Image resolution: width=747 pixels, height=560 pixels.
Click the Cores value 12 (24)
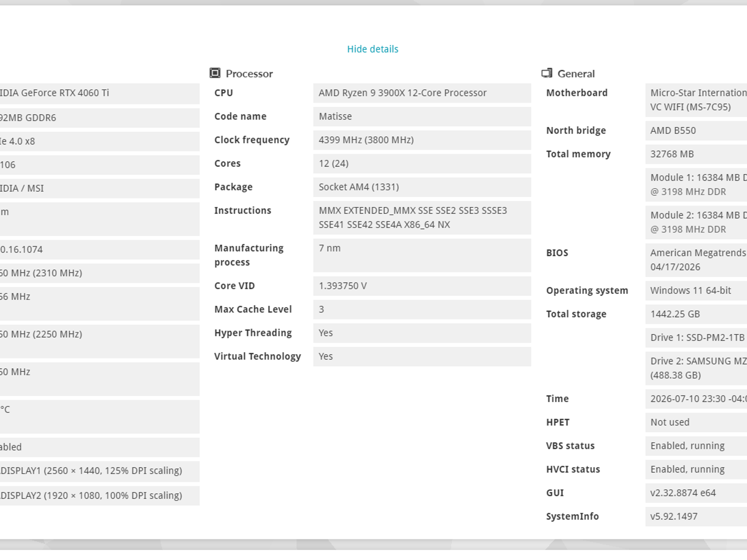(x=422, y=164)
